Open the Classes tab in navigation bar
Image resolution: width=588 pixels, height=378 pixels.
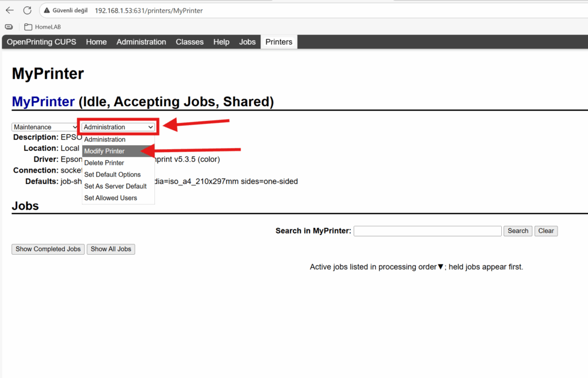189,42
